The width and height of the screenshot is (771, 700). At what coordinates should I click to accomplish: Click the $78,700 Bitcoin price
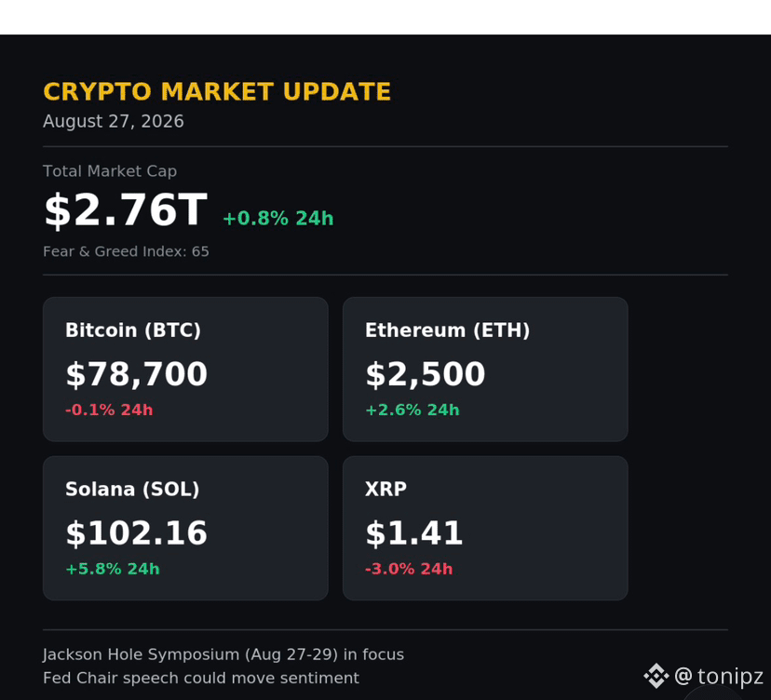click(136, 374)
